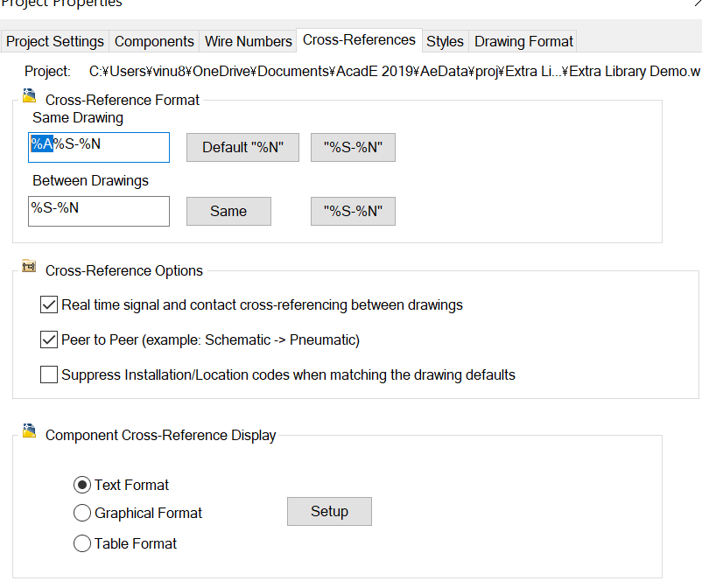This screenshot has width=702, height=588.
Task: Toggle real time signal cross-referencing checkbox
Action: [x=49, y=305]
